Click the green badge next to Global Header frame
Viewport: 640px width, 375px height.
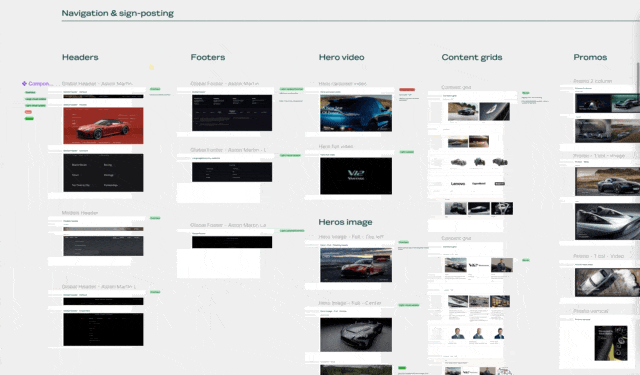pos(155,89)
